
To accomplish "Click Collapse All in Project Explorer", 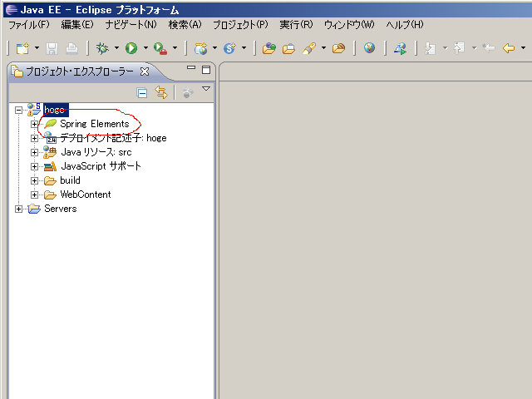I will (x=142, y=92).
